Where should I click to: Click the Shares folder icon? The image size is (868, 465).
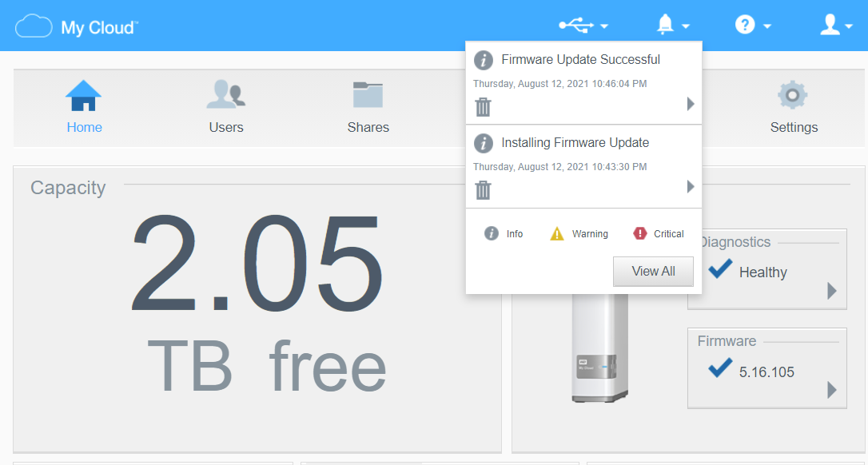tap(368, 94)
